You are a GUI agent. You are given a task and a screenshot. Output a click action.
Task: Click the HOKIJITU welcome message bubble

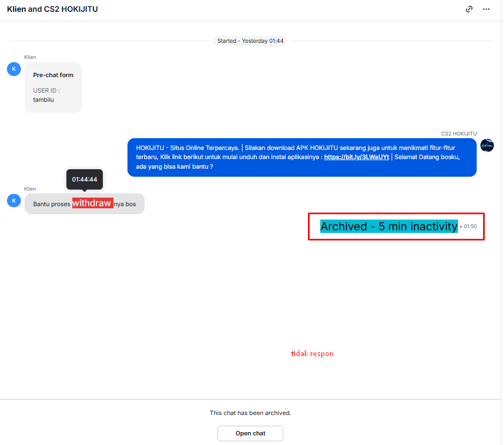[302, 157]
